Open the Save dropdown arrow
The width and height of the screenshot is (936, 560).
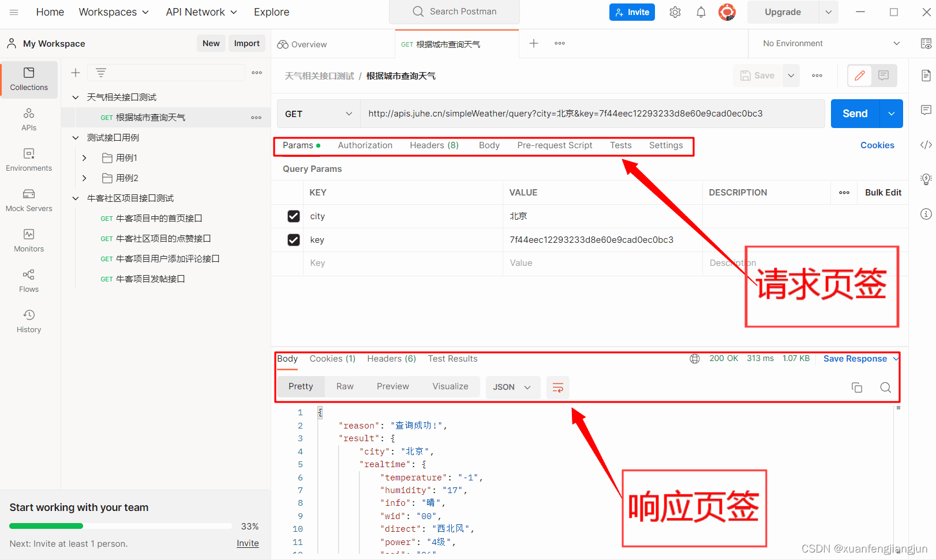point(791,76)
